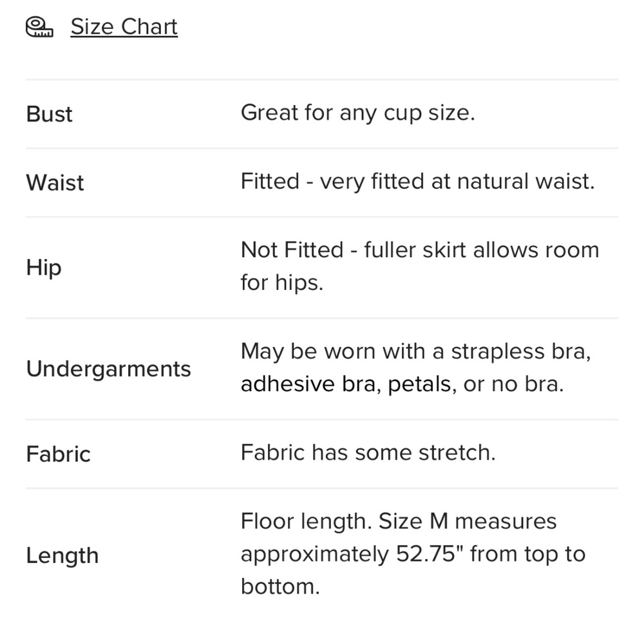Select the Hip row label
644x644 pixels.
coord(44,268)
